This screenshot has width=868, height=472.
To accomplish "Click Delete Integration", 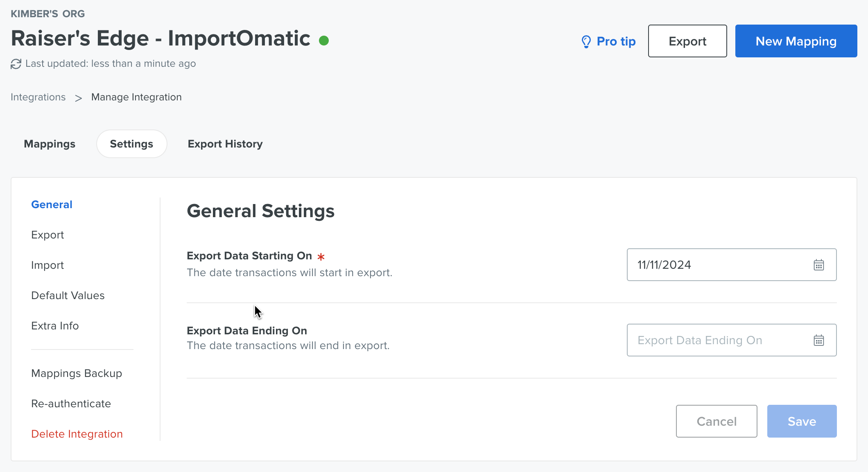I will click(77, 434).
